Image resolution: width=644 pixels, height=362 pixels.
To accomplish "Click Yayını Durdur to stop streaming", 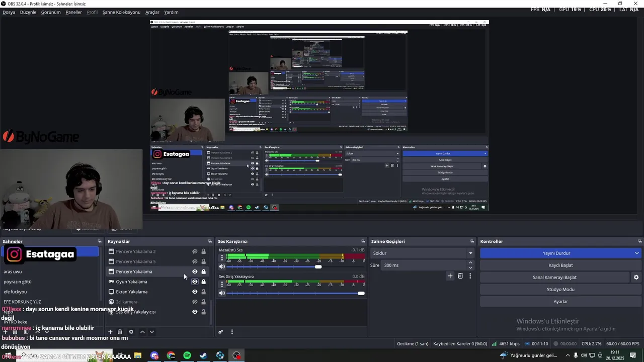I will click(x=556, y=253).
